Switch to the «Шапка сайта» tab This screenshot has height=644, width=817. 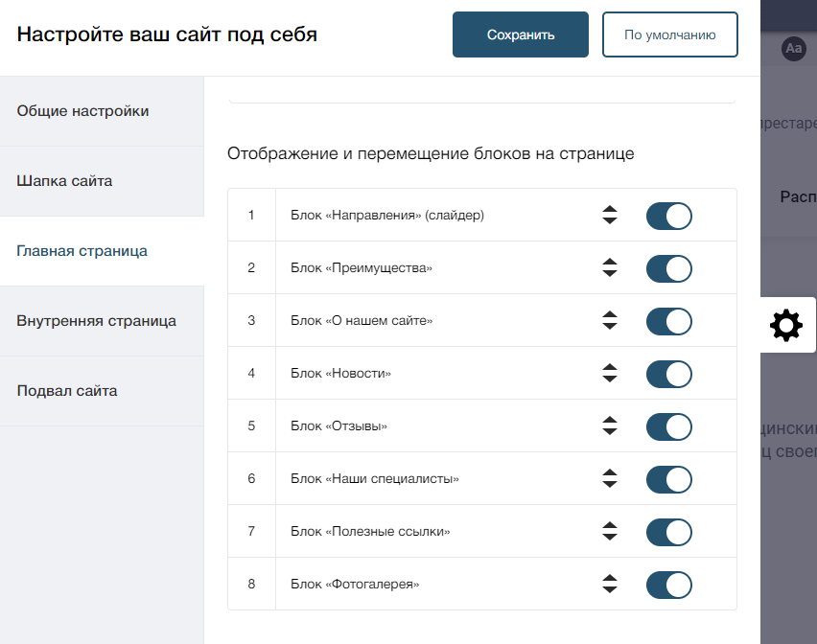point(102,181)
